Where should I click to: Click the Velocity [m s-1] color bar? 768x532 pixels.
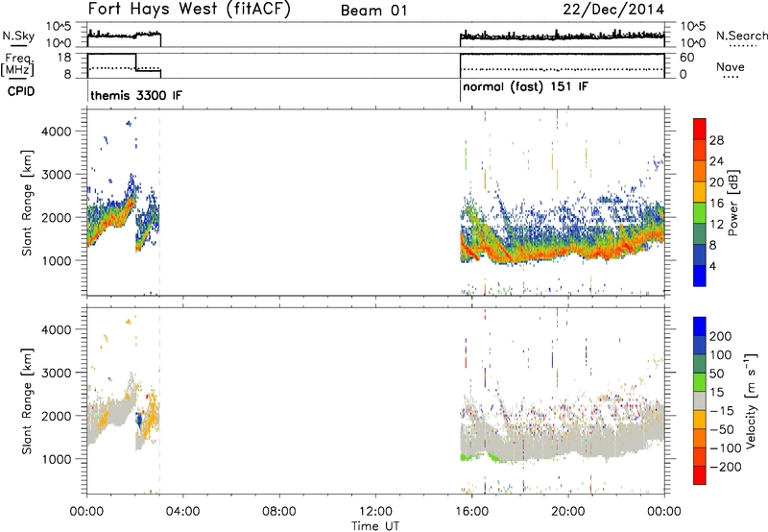(700, 400)
